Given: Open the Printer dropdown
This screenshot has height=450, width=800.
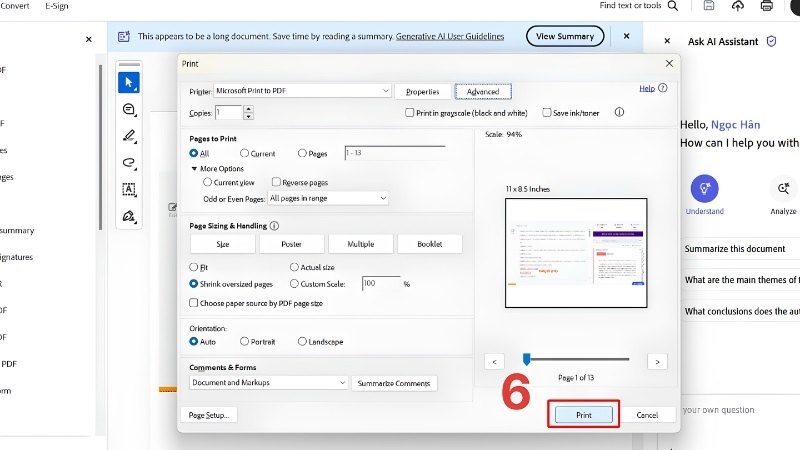Looking at the screenshot, I should pos(302,91).
